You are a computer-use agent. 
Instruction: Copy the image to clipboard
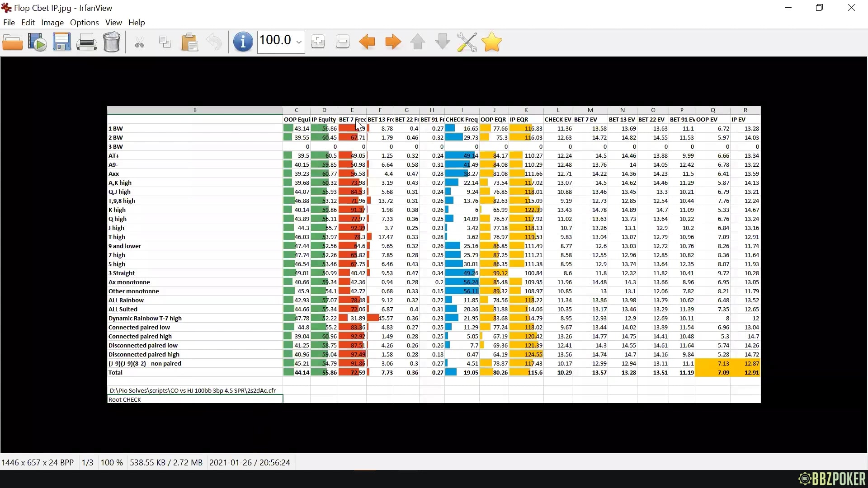165,42
